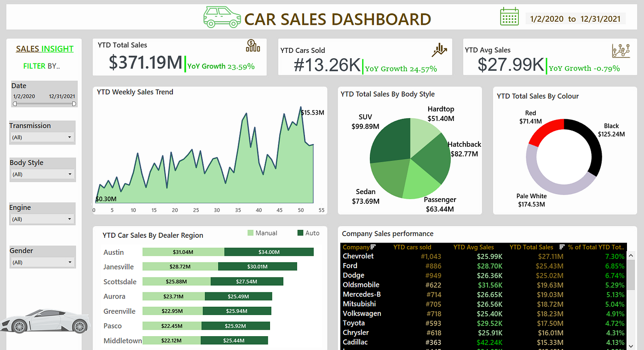Click the 7.30% Chevrolet percentage cell
Screen dimensions: 644x350
point(615,257)
